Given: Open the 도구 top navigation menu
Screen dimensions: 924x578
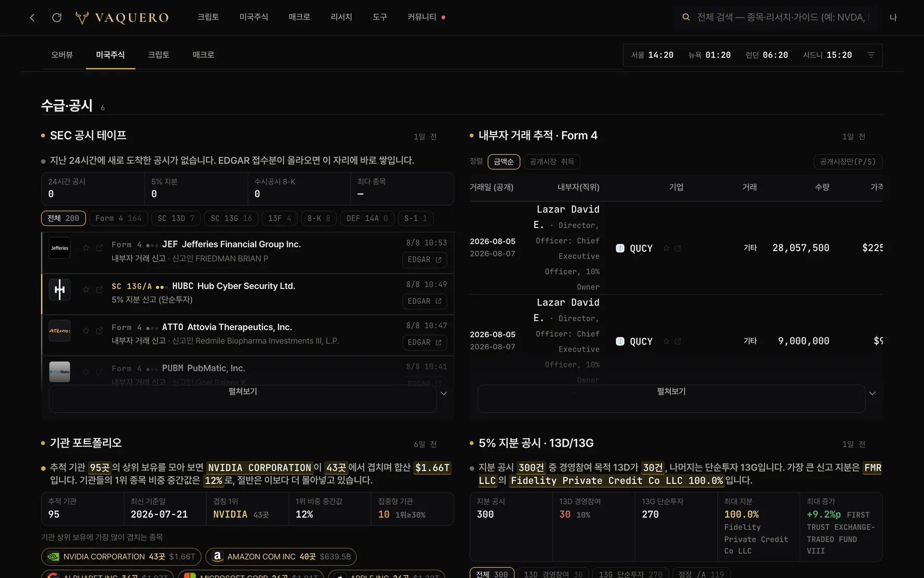Looking at the screenshot, I should click(x=380, y=17).
